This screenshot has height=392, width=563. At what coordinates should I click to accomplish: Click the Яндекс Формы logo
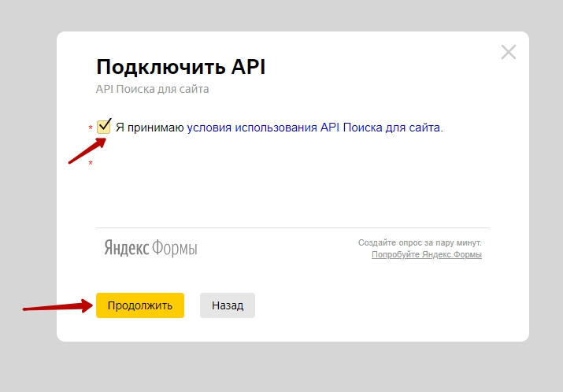click(x=150, y=249)
